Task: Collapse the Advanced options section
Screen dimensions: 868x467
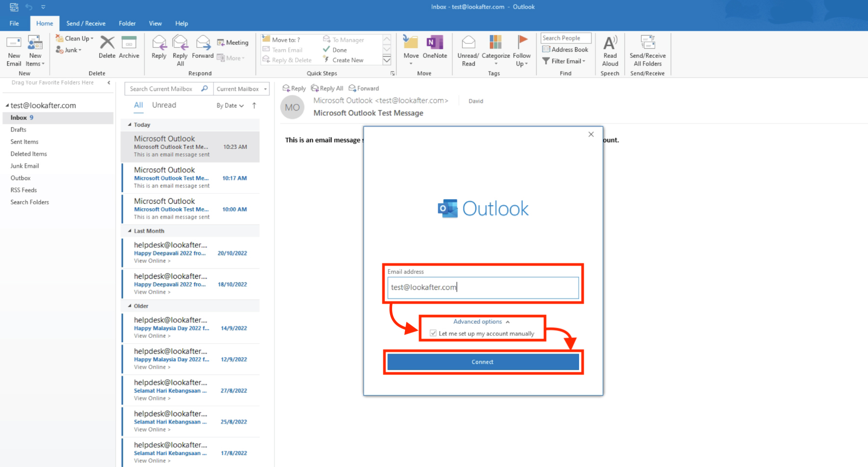Action: [481, 321]
